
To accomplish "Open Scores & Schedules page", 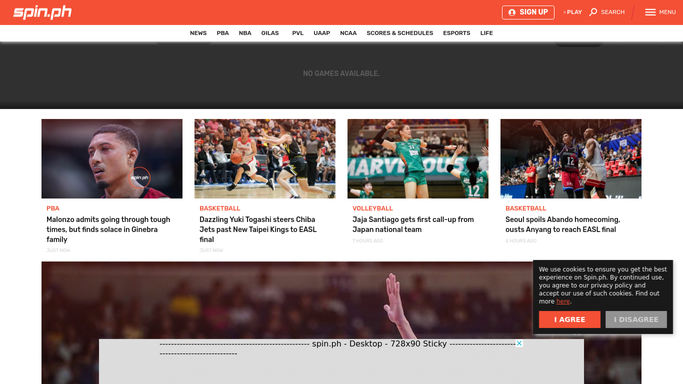I will (x=400, y=33).
